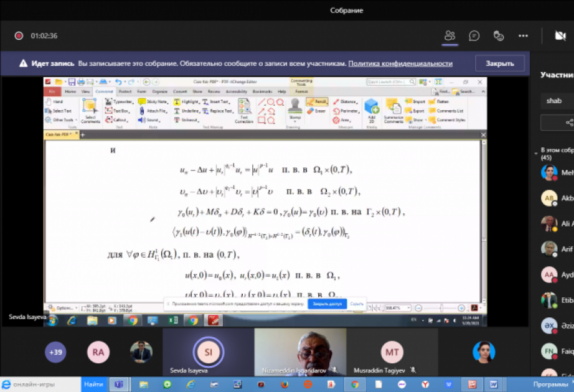The width and height of the screenshot is (574, 392).
Task: Open the Protect ribbon tab
Action: pos(125,91)
